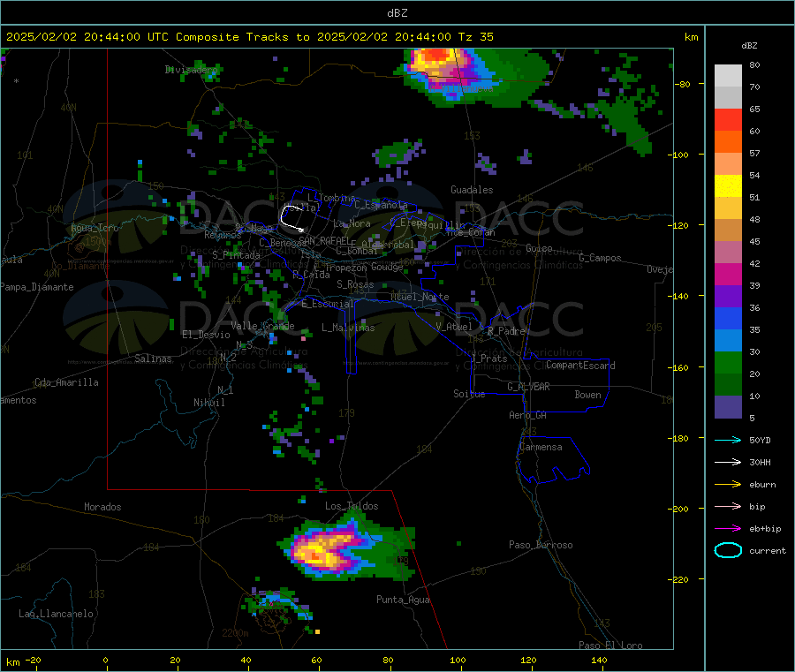
Task: Click the CompantEscard map label
Action: click(580, 366)
